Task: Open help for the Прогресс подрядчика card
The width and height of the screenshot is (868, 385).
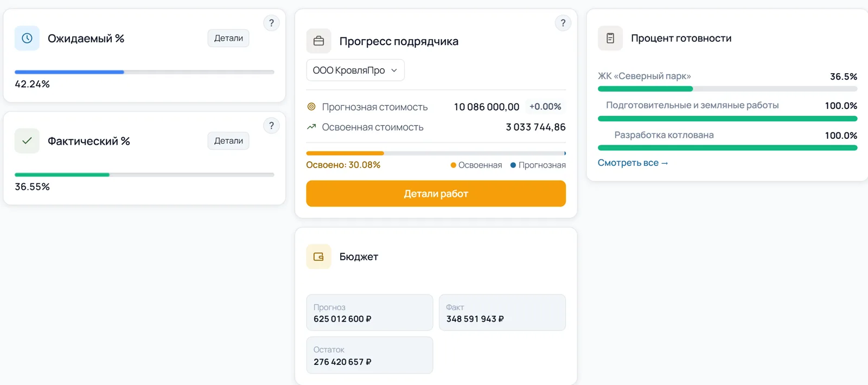Action: [563, 23]
